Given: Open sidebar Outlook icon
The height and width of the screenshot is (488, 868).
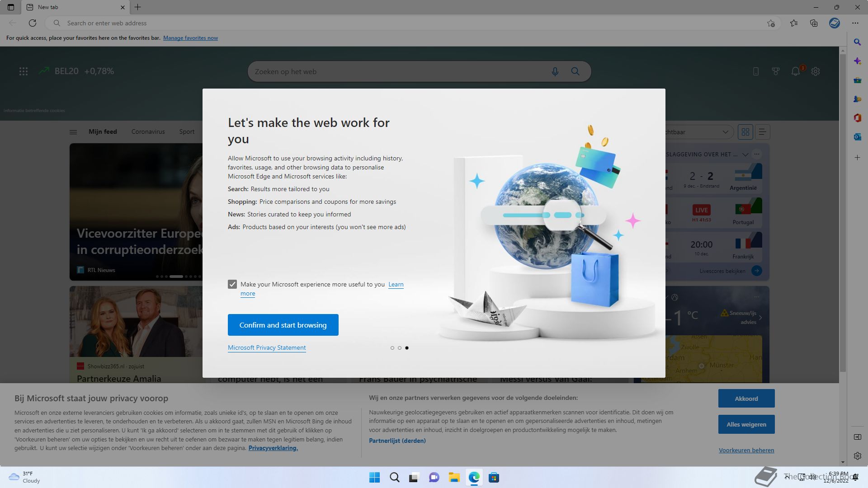Looking at the screenshot, I should [x=857, y=137].
